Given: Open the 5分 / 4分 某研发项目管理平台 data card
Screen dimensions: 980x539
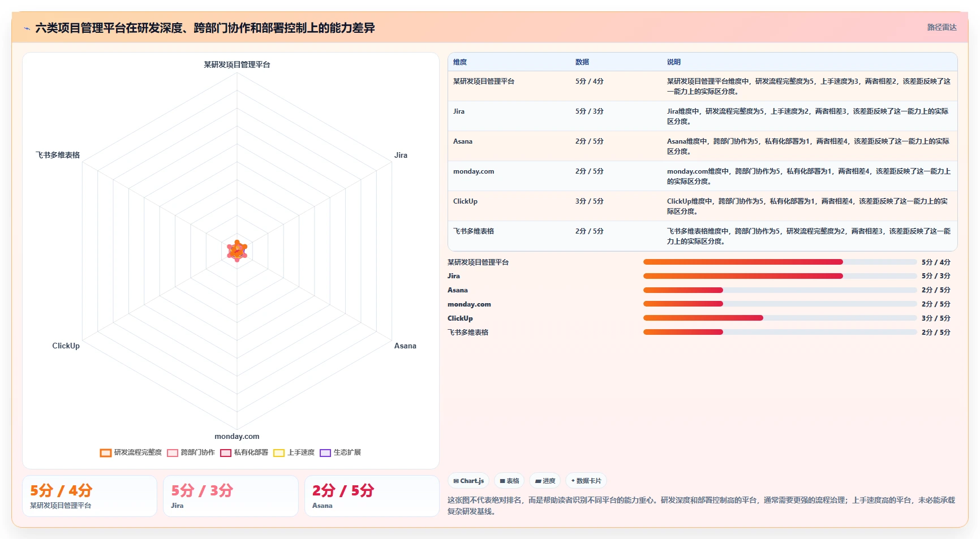Looking at the screenshot, I should coord(89,496).
